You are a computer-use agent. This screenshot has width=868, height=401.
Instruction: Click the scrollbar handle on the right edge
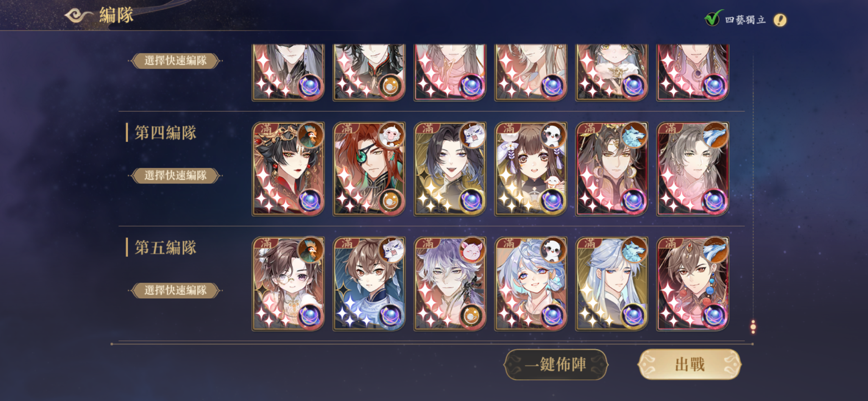click(x=753, y=326)
